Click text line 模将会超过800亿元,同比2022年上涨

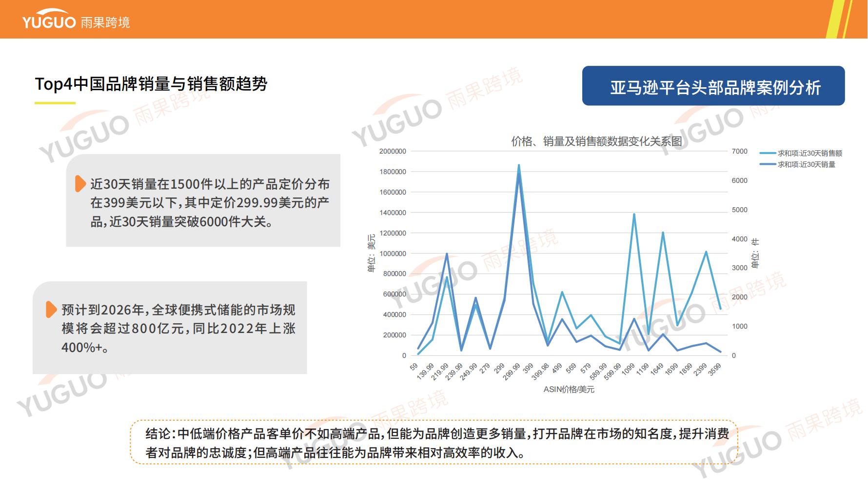pos(178,329)
